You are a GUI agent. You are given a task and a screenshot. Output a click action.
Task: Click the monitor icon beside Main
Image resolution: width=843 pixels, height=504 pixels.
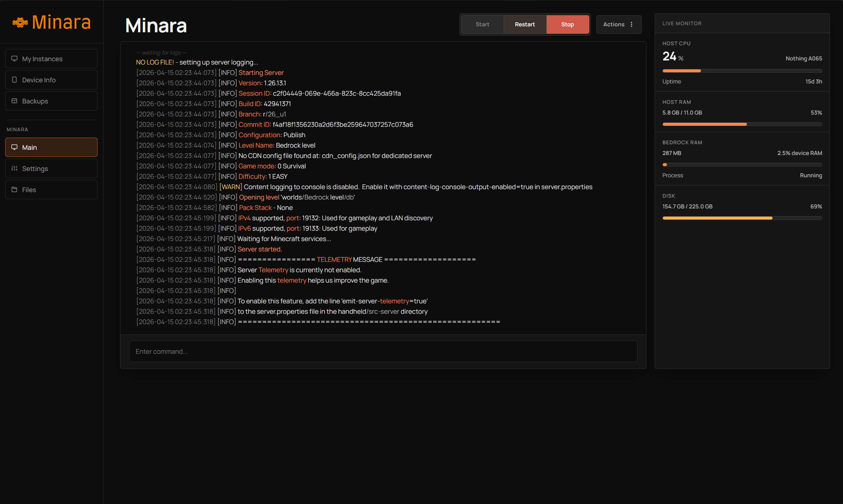[x=14, y=147]
